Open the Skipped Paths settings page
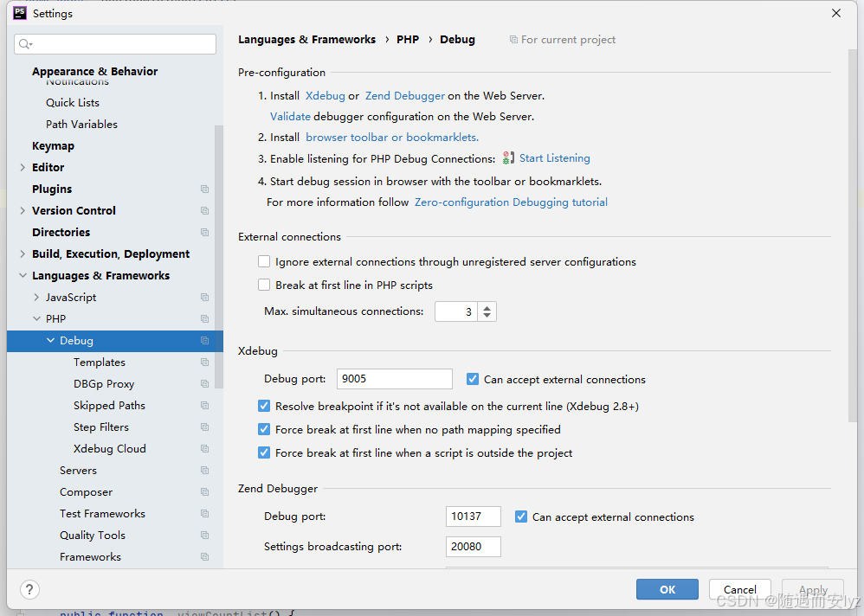 (110, 405)
